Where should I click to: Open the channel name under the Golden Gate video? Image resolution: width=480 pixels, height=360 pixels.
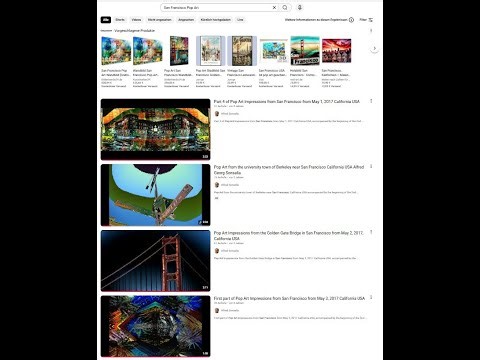click(230, 251)
